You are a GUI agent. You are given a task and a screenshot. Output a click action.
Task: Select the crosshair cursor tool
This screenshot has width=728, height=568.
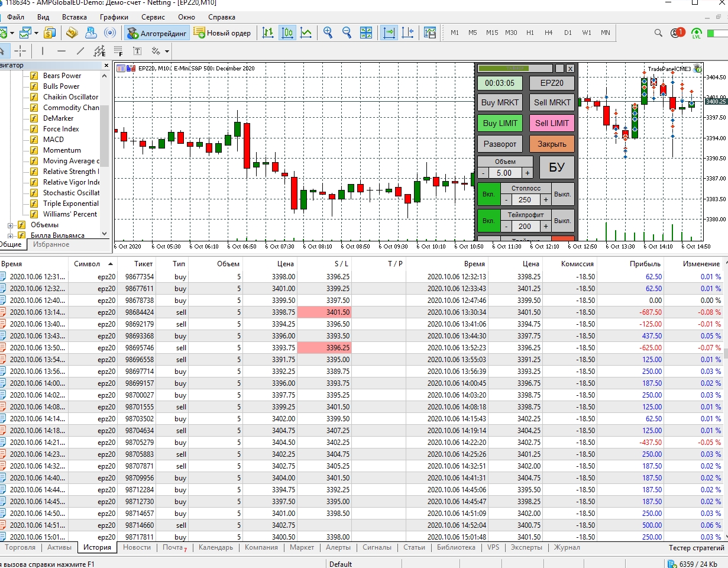pyautogui.click(x=20, y=51)
